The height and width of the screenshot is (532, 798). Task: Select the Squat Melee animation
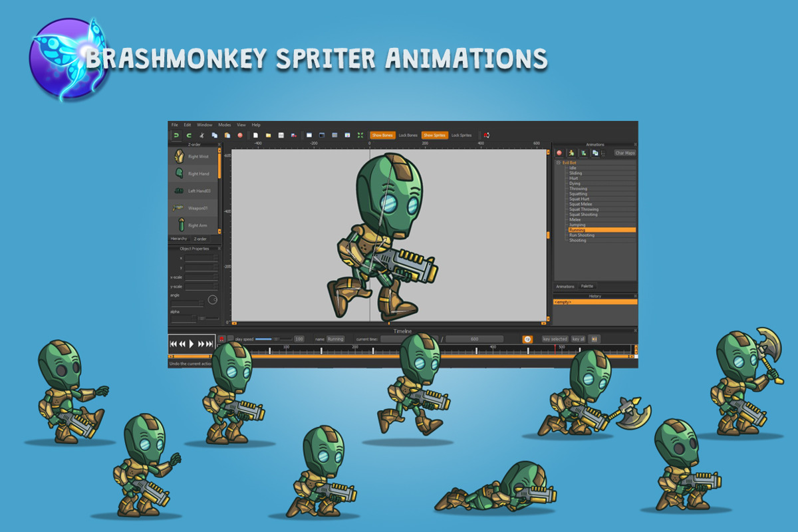[x=602, y=204]
